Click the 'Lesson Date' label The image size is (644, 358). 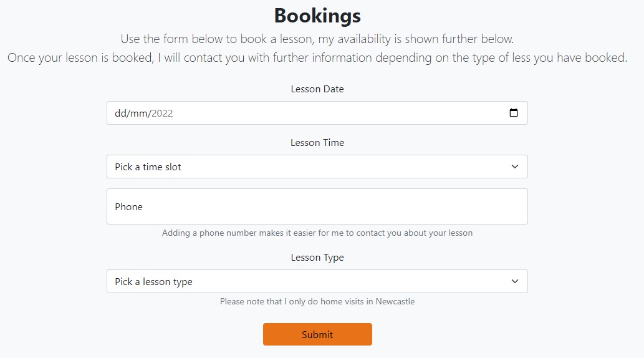(x=317, y=89)
